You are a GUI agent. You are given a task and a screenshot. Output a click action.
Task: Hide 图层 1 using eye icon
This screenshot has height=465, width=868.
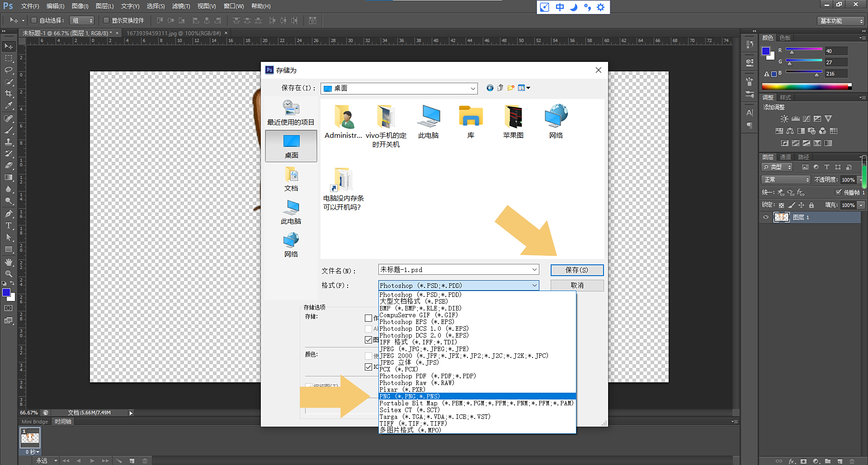pos(766,217)
